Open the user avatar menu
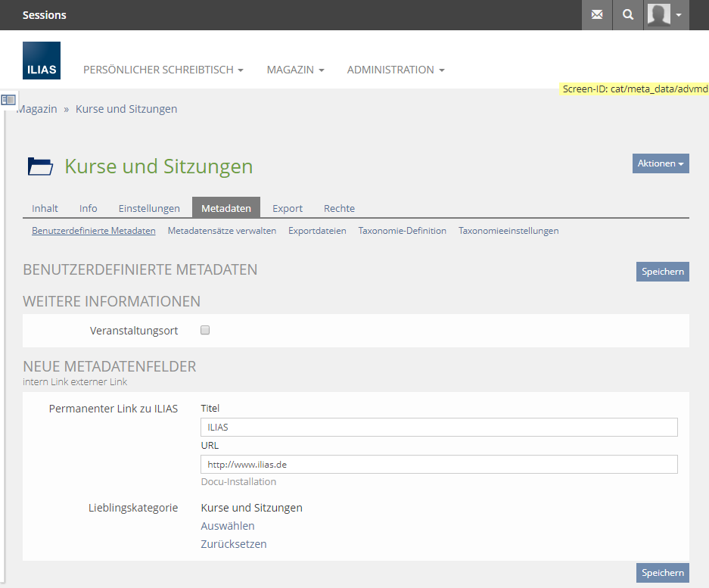Viewport: 709px width, 588px height. (x=666, y=15)
